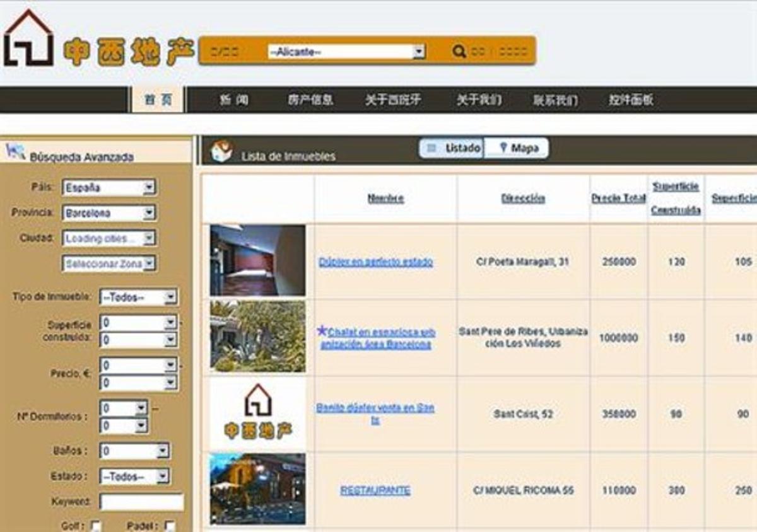
Task: Switch to Listado view
Action: (452, 148)
